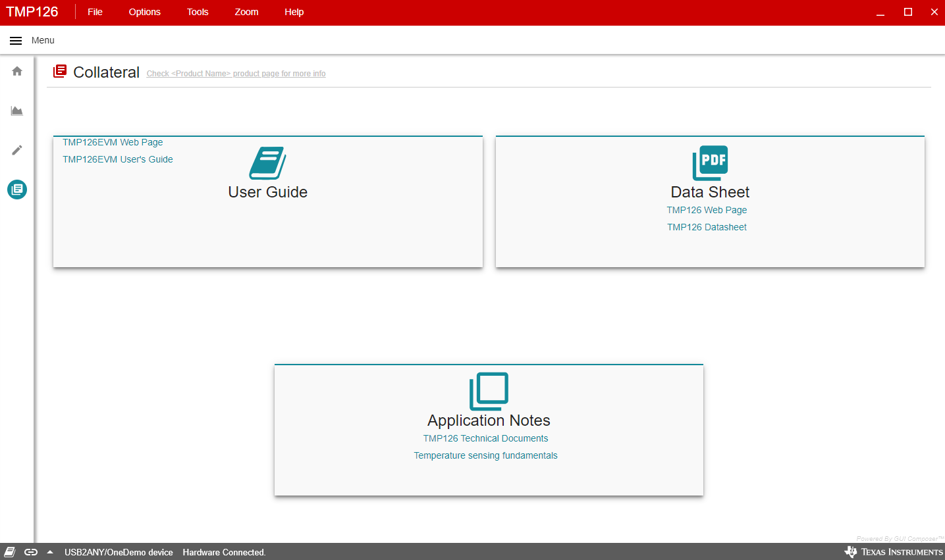Click the status bar book icon

click(x=10, y=552)
